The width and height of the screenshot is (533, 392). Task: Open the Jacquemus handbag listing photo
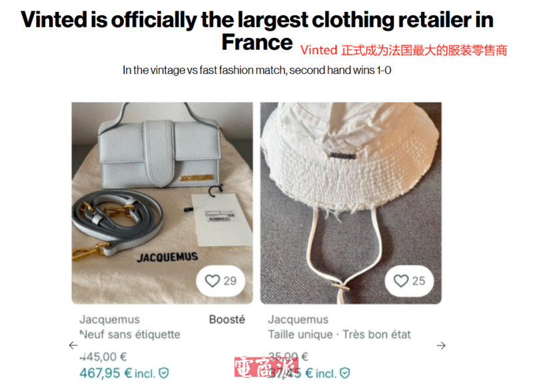click(x=162, y=203)
